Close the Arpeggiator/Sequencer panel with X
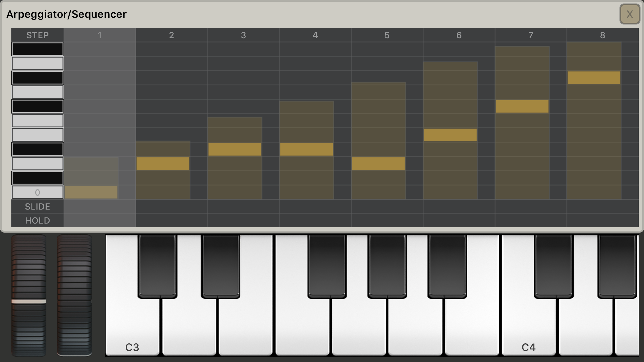 click(x=630, y=14)
